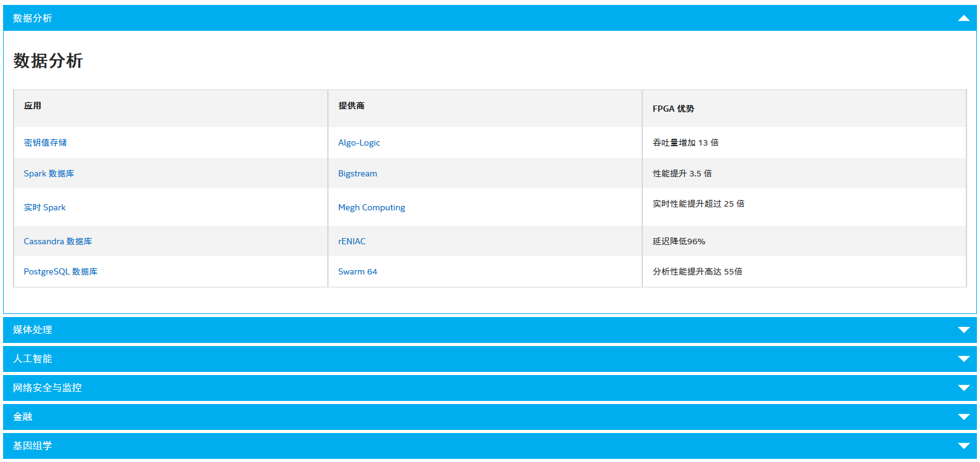Open the 基因组学 accordion header
Image resolution: width=980 pixels, height=462 pixels.
pos(490,446)
